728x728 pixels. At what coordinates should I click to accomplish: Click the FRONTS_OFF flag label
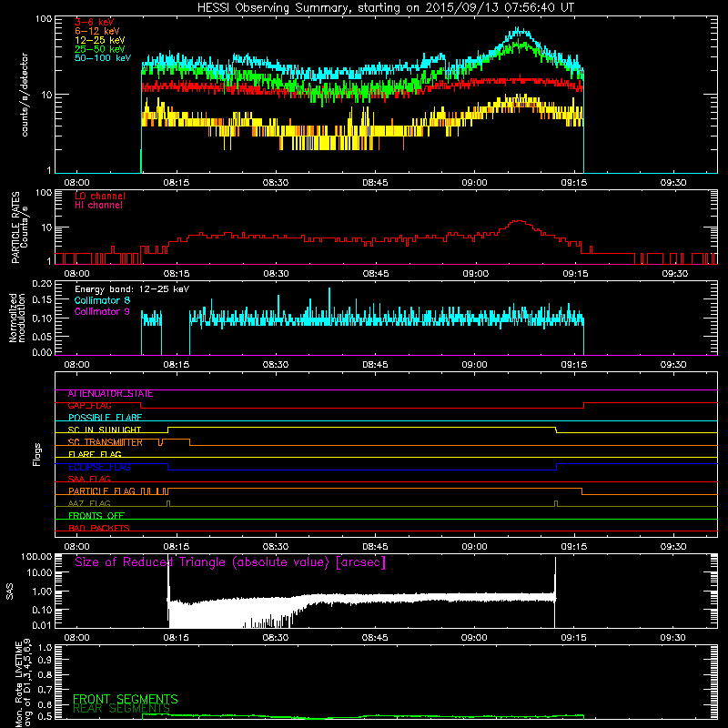pos(96,516)
